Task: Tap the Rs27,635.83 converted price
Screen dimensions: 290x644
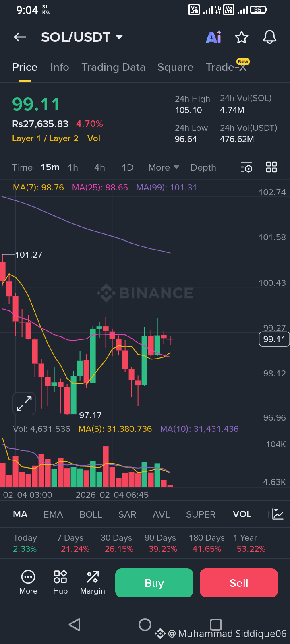Action: coord(40,124)
